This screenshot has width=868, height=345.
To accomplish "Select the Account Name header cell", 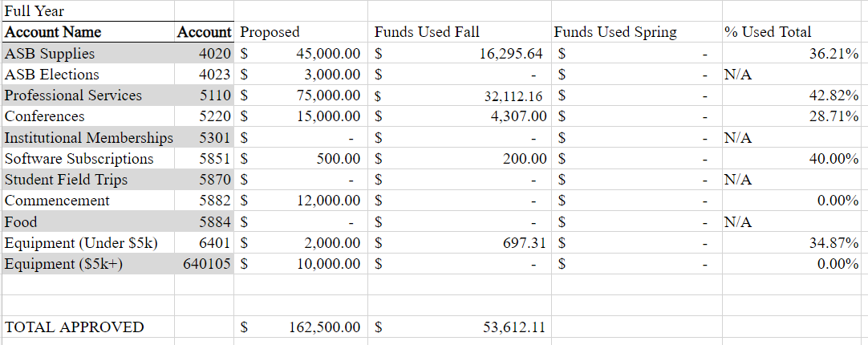I will pos(88,32).
